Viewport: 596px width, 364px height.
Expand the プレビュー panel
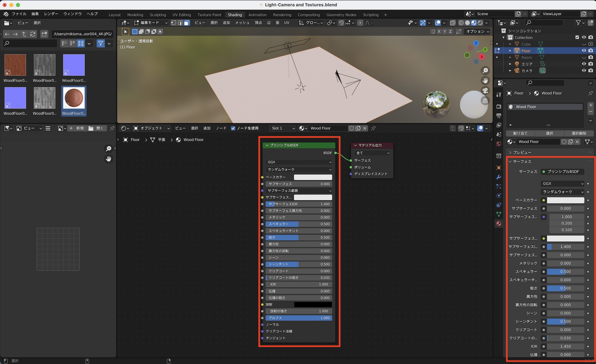coord(521,152)
